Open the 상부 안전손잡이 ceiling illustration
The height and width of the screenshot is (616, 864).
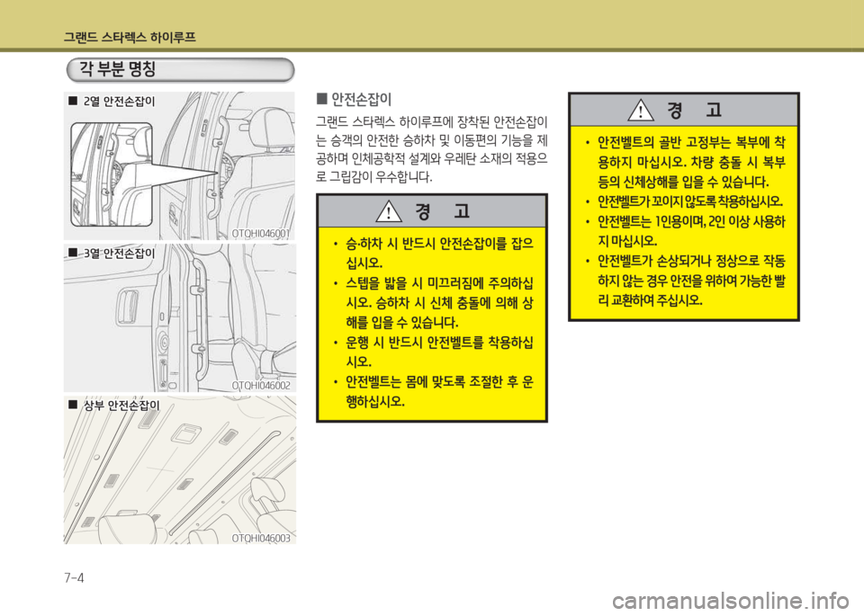(x=180, y=470)
